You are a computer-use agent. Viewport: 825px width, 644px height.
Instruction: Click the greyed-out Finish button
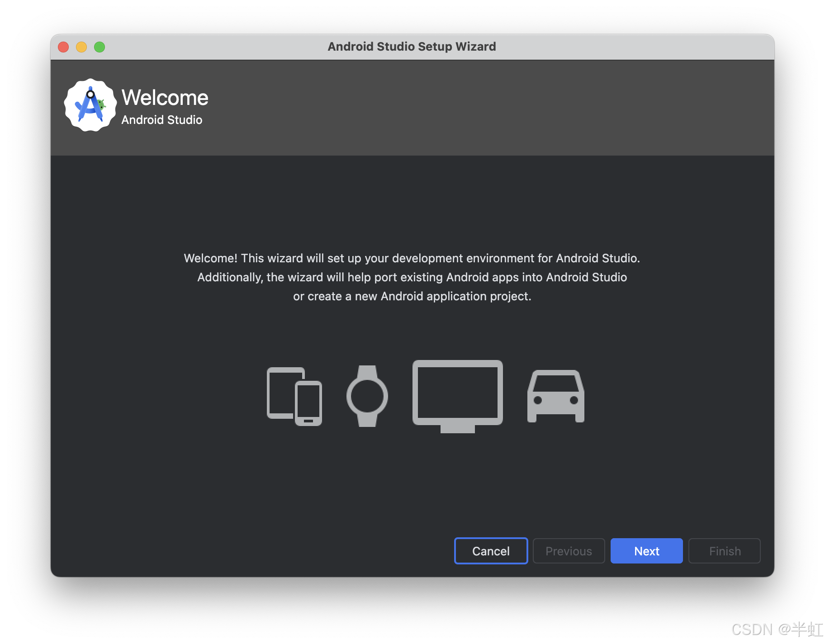(724, 551)
